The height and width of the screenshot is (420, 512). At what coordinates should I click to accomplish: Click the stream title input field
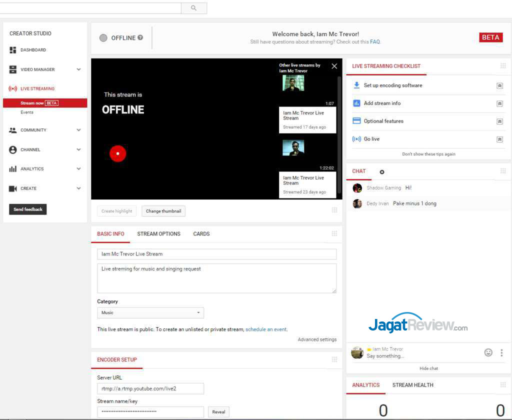point(216,254)
